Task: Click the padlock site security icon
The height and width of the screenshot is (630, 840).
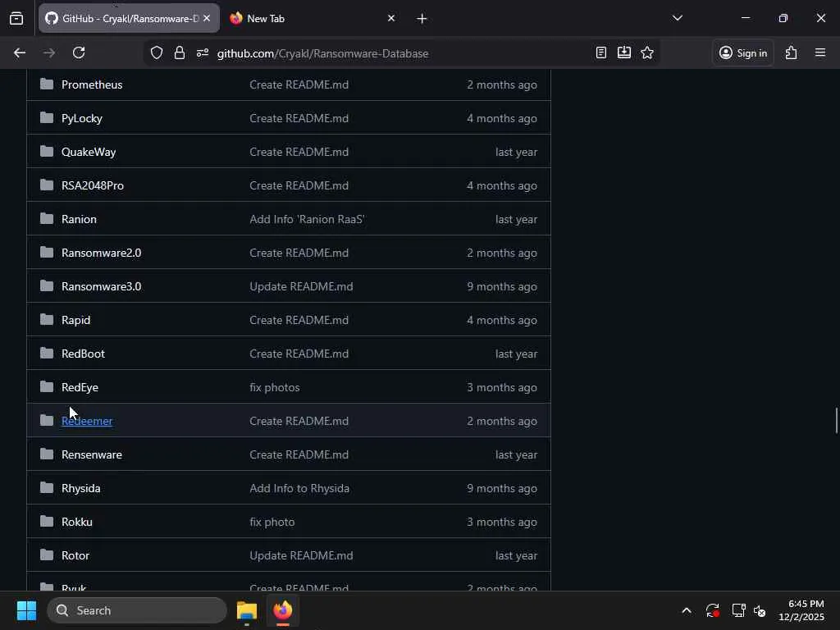Action: (180, 52)
